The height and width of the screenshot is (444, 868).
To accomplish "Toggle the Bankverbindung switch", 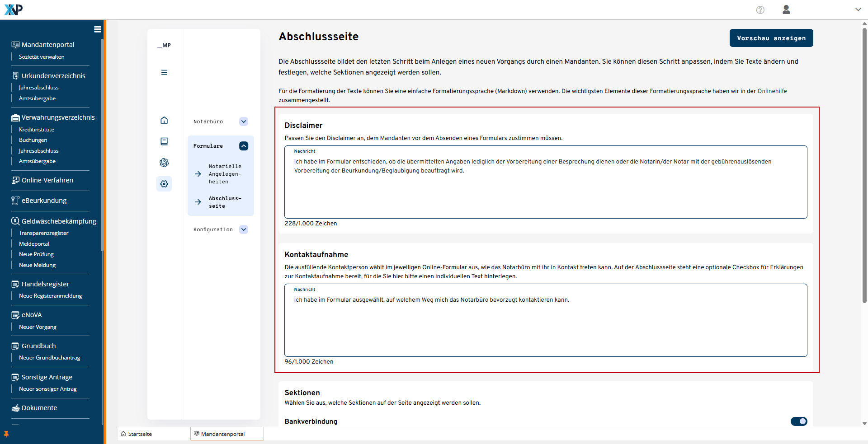I will coord(799,421).
